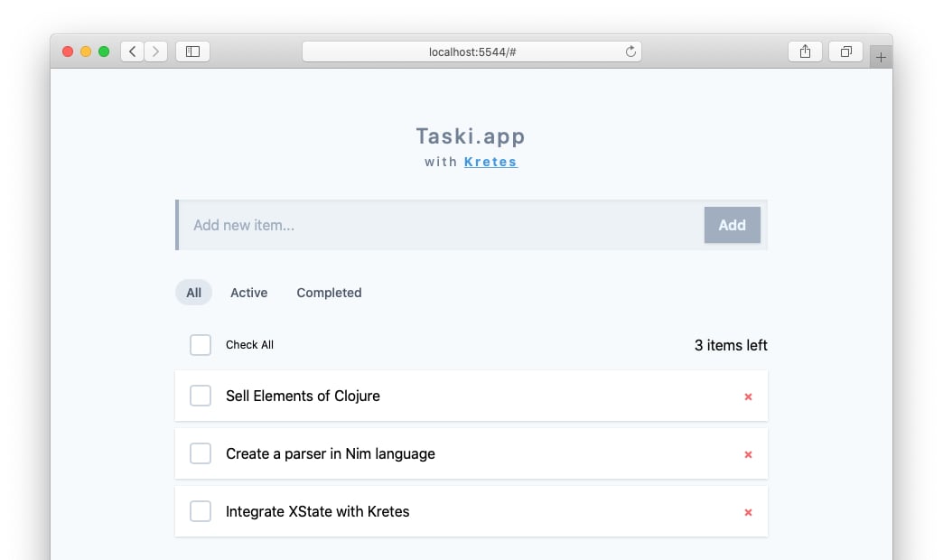Close the Safari window with red button
The width and height of the screenshot is (943, 560).
pos(68,51)
